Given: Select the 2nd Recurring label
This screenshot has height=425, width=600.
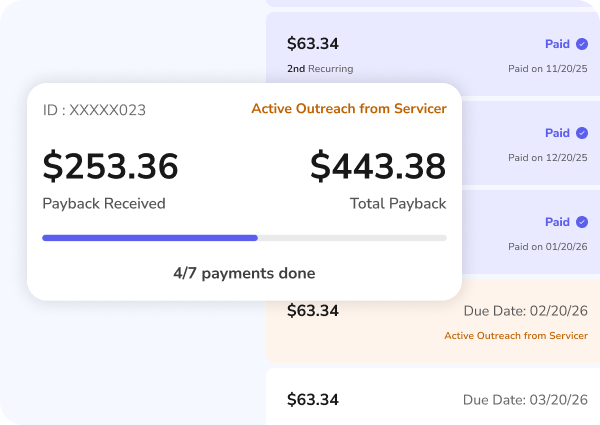Looking at the screenshot, I should (x=319, y=69).
